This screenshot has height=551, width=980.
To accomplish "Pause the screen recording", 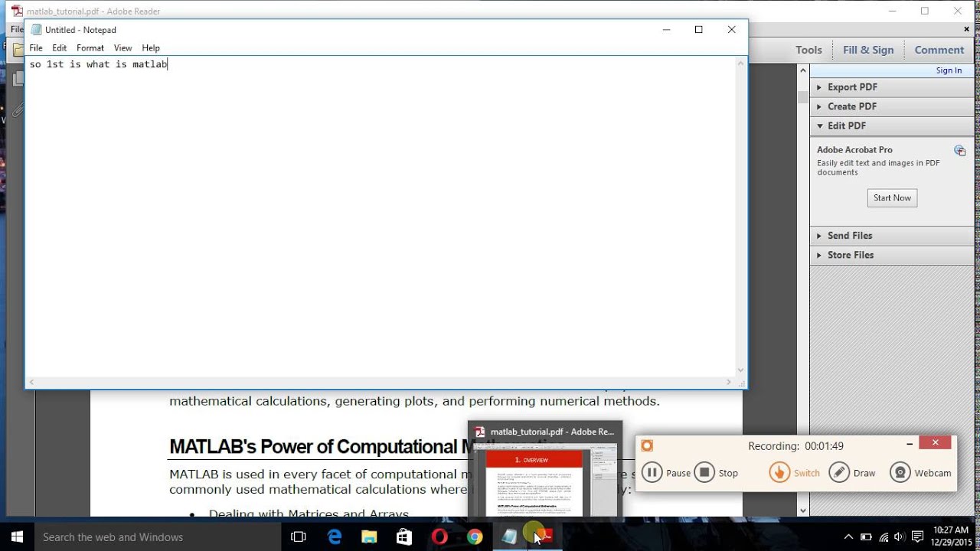I will click(666, 473).
